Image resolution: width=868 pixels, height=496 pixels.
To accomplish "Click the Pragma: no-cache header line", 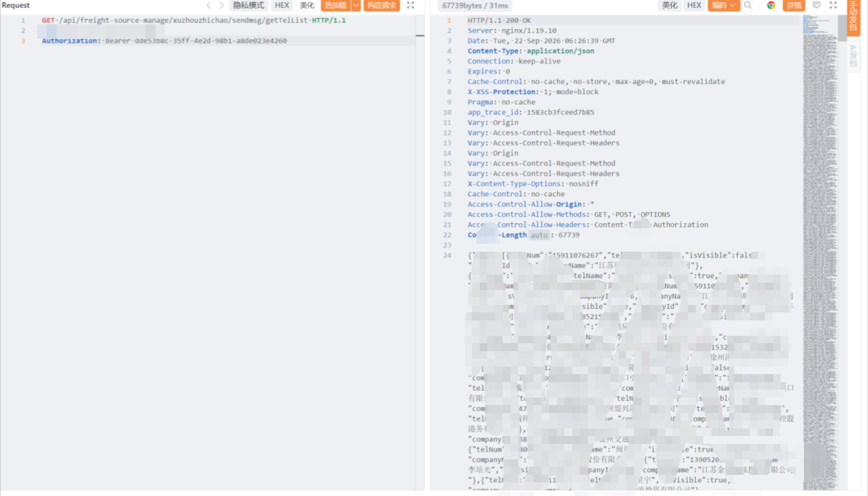I will 501,102.
